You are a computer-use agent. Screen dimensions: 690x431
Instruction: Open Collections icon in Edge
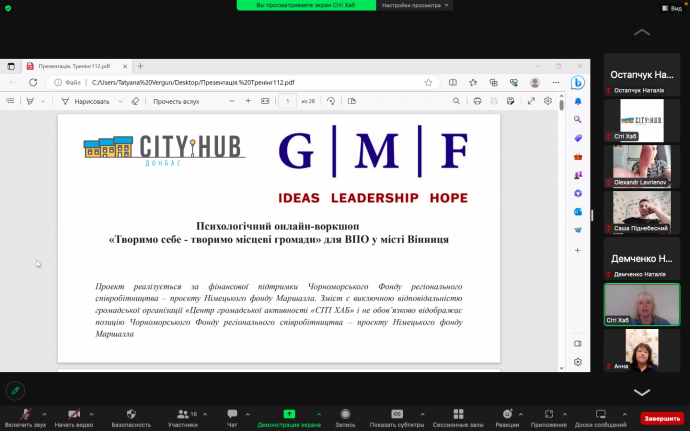[x=493, y=82]
